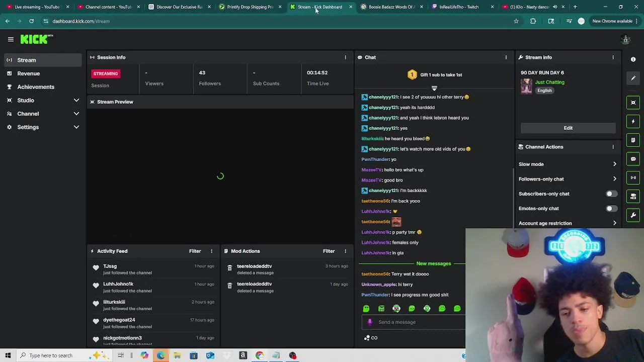Click the New Chrome available button
This screenshot has width=644, height=362.
pos(615,21)
